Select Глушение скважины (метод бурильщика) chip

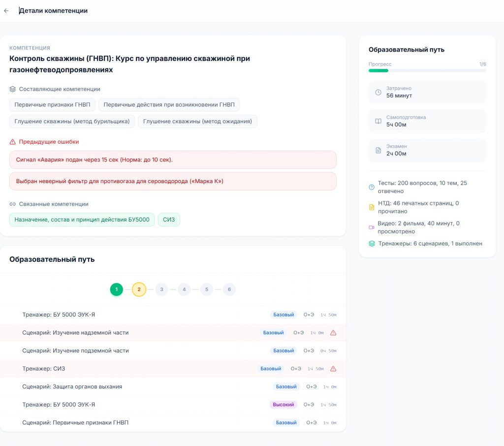point(72,122)
